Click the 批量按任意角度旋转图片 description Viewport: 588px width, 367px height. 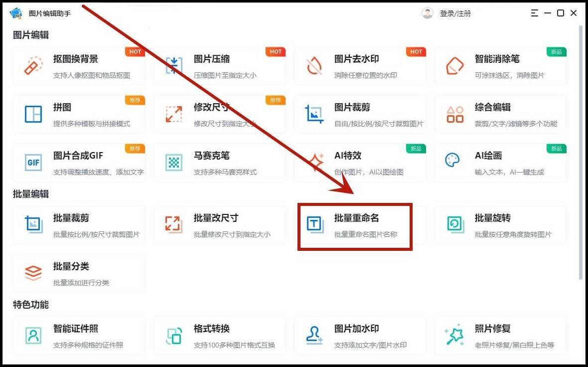tap(513, 234)
